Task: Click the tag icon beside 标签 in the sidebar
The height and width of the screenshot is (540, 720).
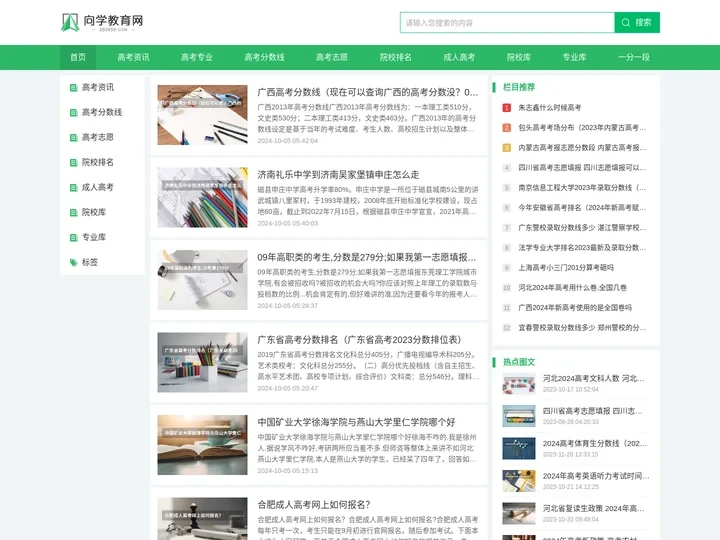Action: tap(73, 263)
